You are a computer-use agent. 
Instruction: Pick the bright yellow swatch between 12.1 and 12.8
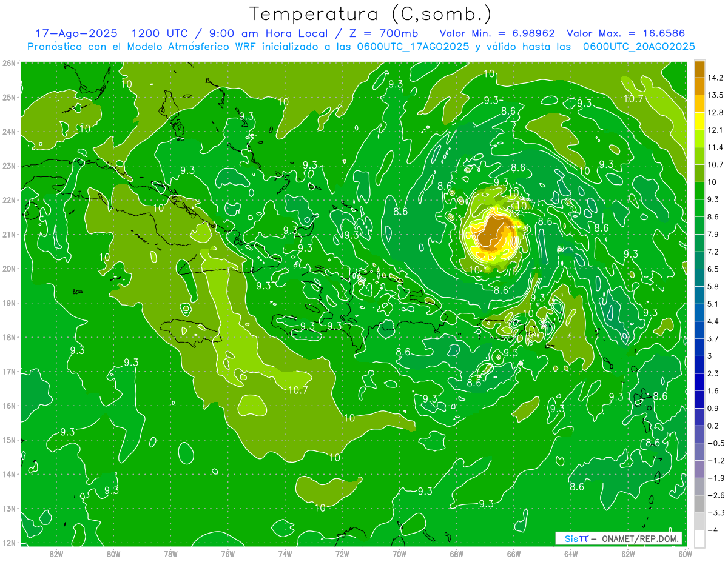click(699, 121)
